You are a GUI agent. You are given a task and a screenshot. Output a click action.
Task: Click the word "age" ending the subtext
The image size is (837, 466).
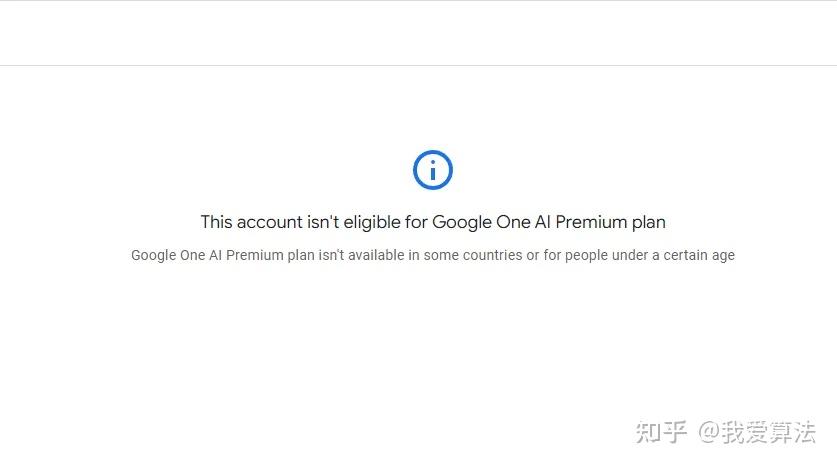(723, 257)
